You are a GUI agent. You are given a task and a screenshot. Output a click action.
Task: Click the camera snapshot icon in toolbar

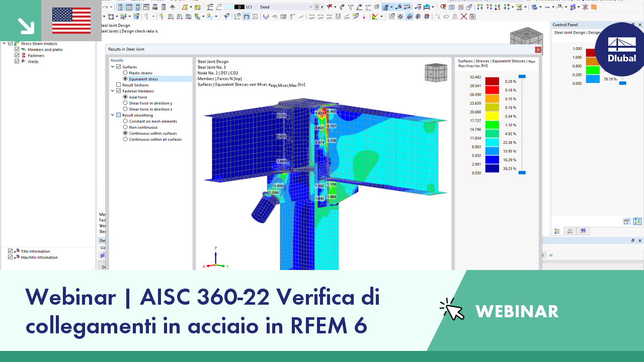(x=472, y=17)
